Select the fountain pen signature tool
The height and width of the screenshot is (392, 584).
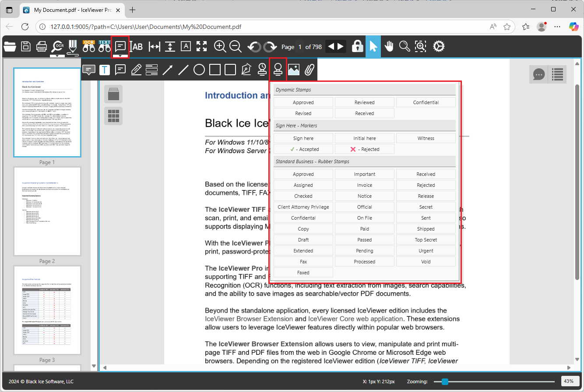pos(246,70)
